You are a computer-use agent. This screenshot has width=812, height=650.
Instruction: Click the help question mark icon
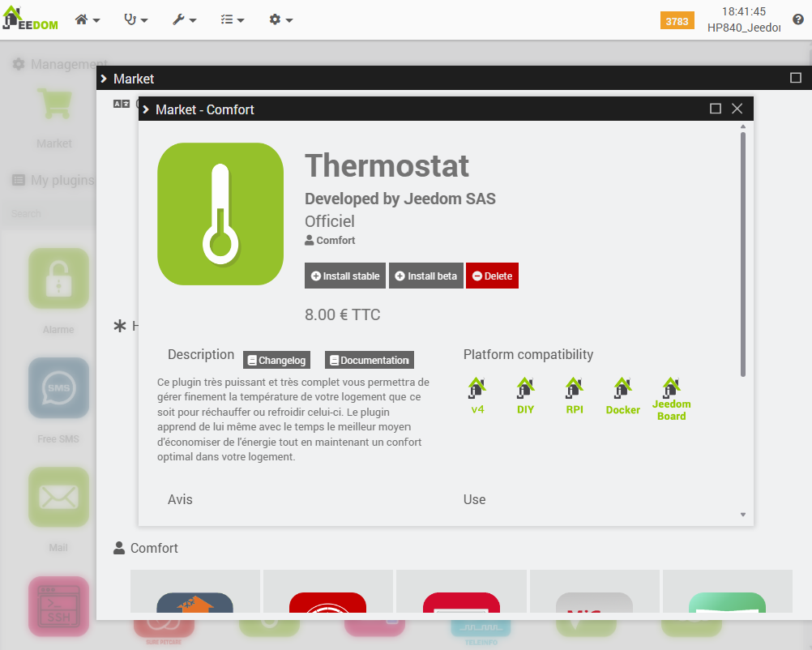tap(797, 20)
